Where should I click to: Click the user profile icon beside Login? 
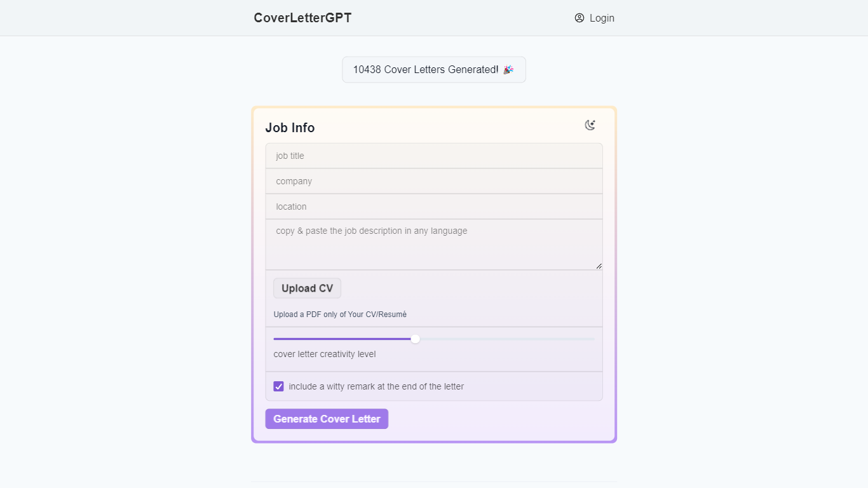click(580, 18)
